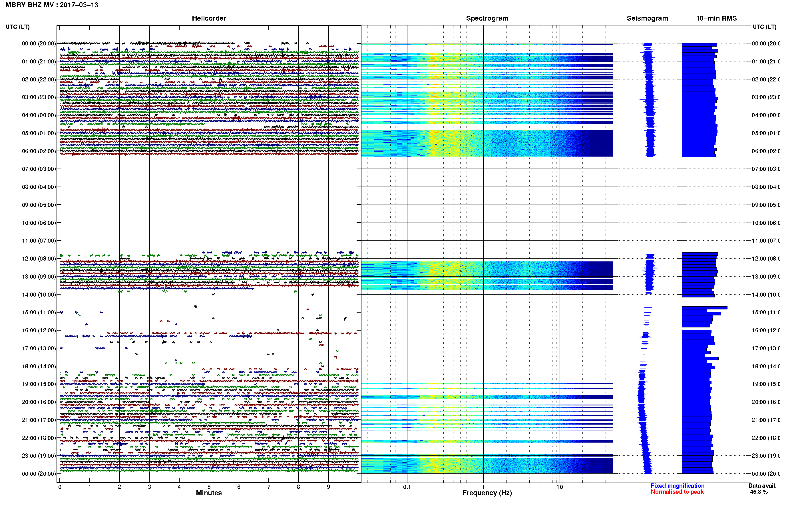Image resolution: width=812 pixels, height=508 pixels.
Task: Click the left '14:00 (10:00)' time label
Action: [x=39, y=295]
